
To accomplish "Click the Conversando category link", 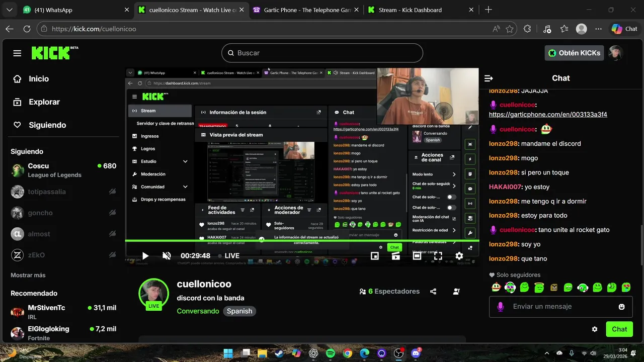I will pos(198,311).
